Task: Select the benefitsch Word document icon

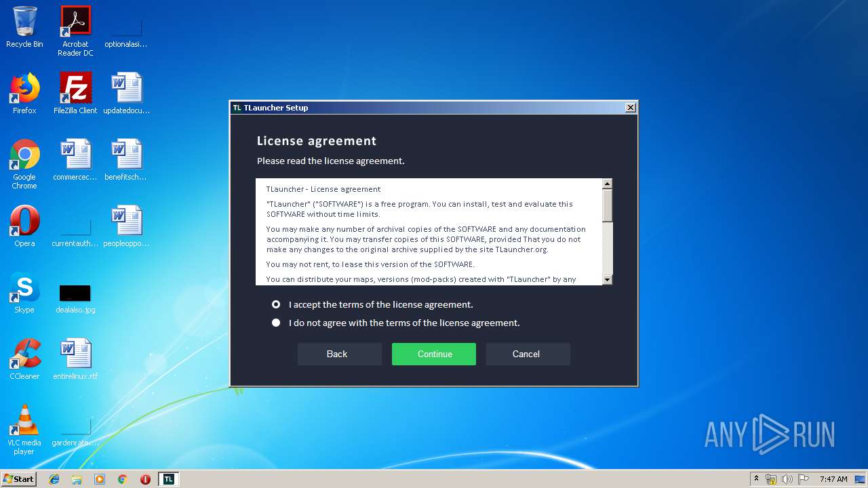Action: coord(126,160)
